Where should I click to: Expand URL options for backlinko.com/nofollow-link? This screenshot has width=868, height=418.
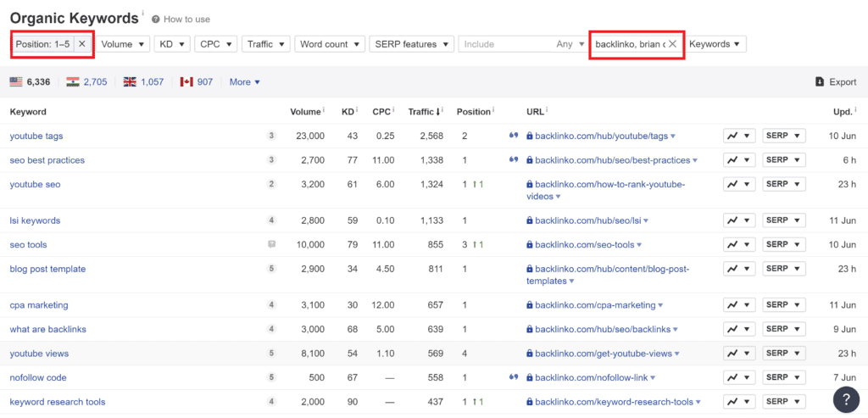pos(653,378)
